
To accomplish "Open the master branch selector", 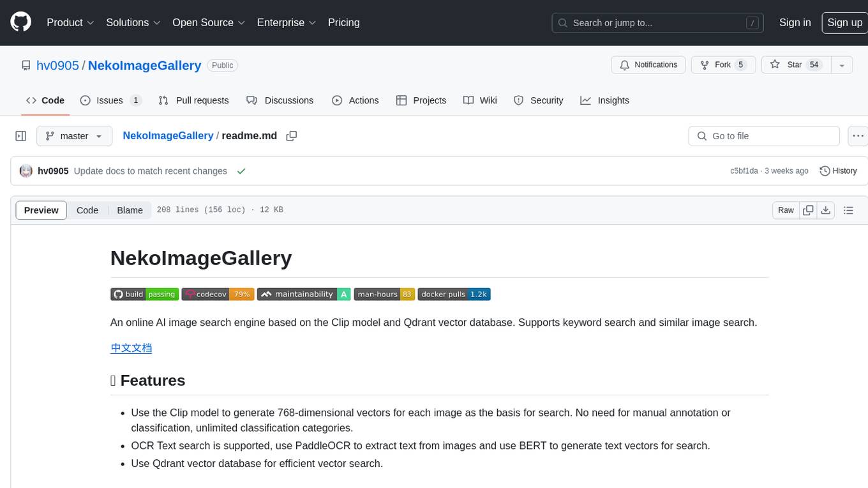I will [75, 136].
